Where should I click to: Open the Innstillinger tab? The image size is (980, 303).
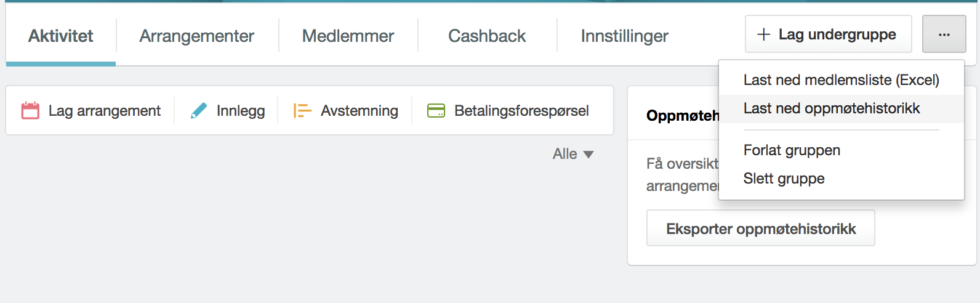[624, 36]
